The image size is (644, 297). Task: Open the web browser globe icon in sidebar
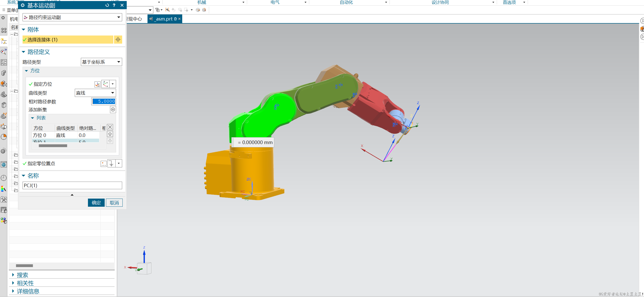(4, 165)
